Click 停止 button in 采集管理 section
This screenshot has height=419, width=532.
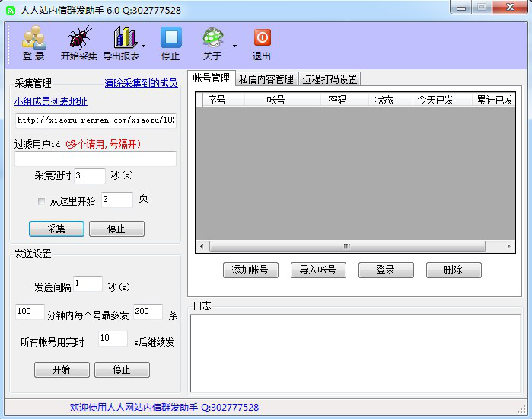click(x=116, y=229)
